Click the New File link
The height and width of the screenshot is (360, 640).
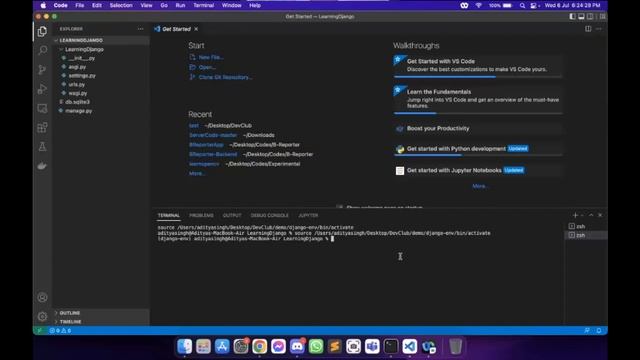tap(211, 57)
